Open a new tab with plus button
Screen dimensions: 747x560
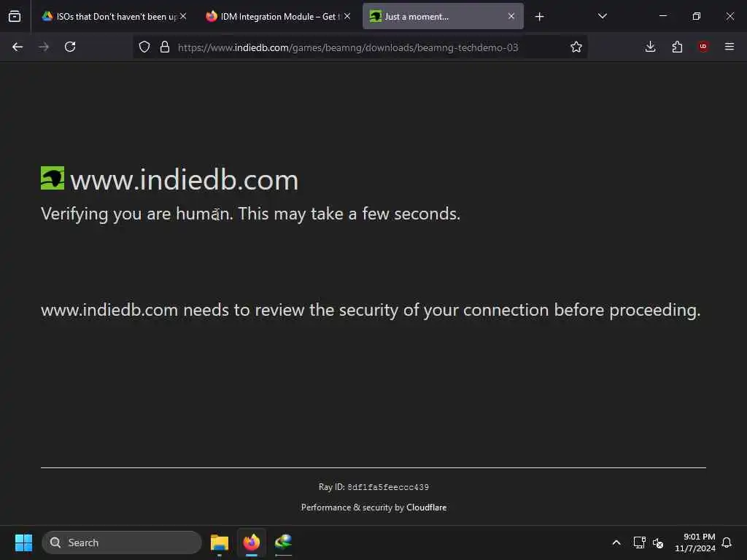coord(539,17)
